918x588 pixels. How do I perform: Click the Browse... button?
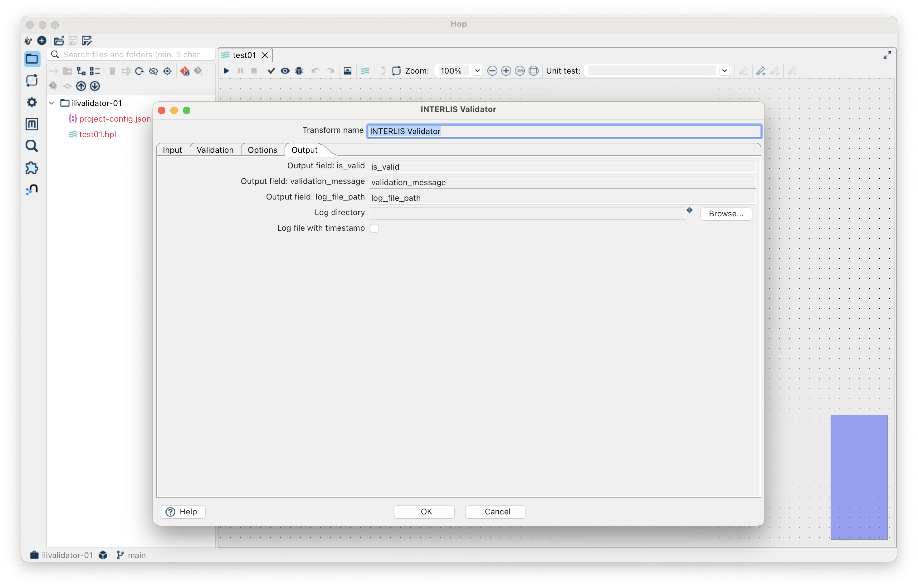pos(725,214)
